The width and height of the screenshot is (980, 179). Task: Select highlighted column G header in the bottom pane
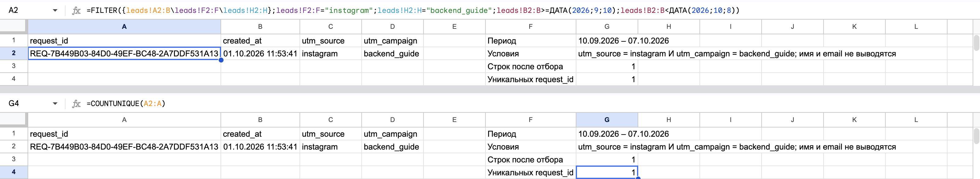607,120
